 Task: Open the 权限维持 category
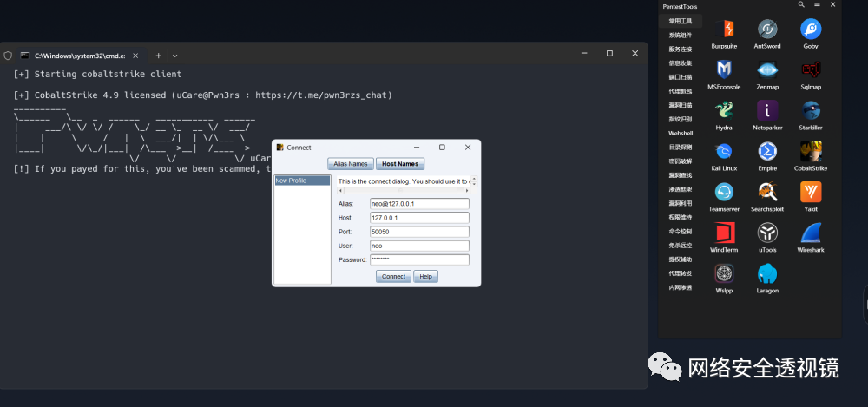click(x=681, y=218)
